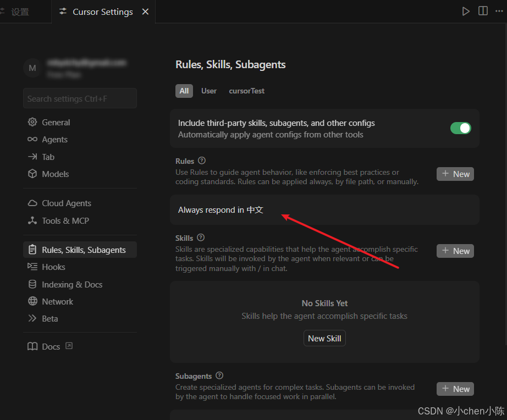Open Cloud Agents cloud icon

32,203
